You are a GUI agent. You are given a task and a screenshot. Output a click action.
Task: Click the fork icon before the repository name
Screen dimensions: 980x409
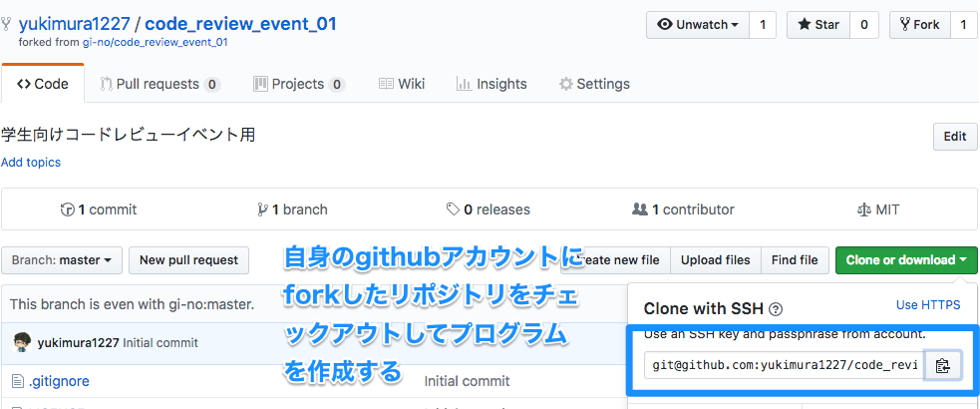(6, 24)
